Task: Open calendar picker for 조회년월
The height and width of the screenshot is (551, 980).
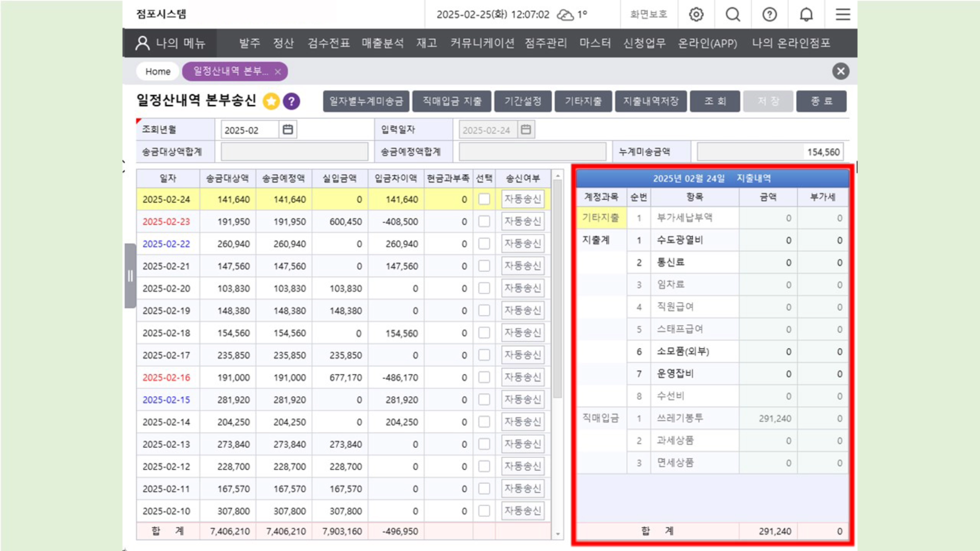Action: [x=288, y=130]
